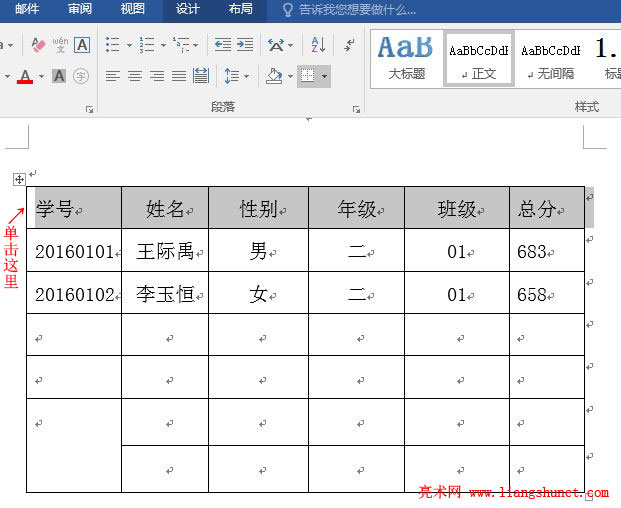
Task: Align text left
Action: (112, 76)
